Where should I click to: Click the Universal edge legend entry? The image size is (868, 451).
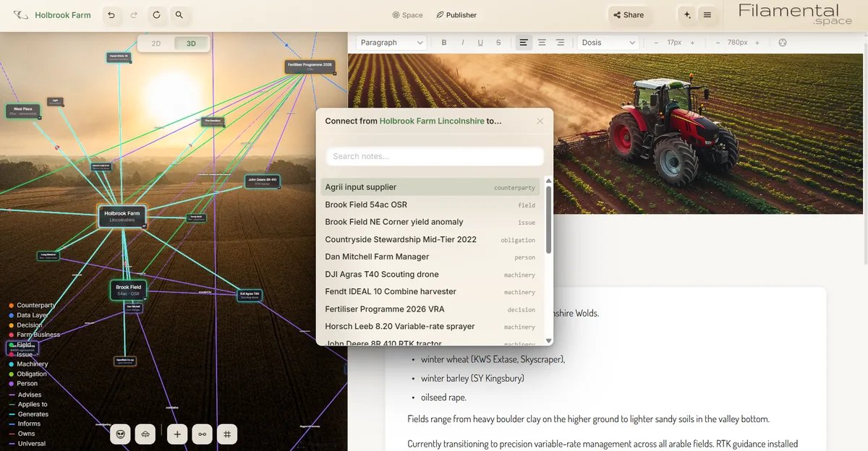click(x=27, y=444)
